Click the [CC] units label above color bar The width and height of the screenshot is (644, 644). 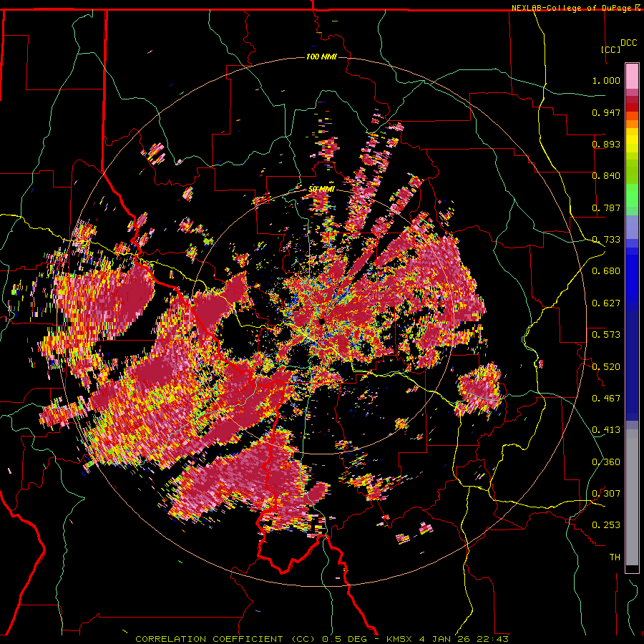pos(610,49)
